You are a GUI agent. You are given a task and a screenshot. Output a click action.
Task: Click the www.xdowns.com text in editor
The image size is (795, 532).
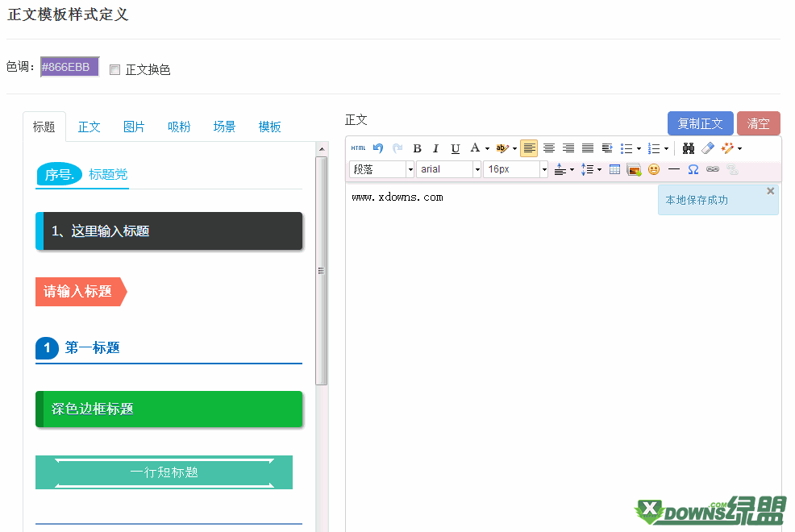click(397, 197)
